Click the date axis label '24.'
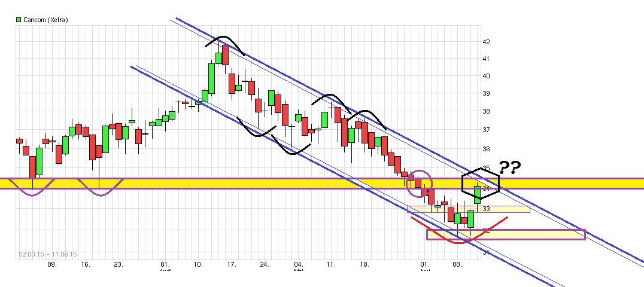Image resolution: width=644 pixels, height=287 pixels. point(265,264)
